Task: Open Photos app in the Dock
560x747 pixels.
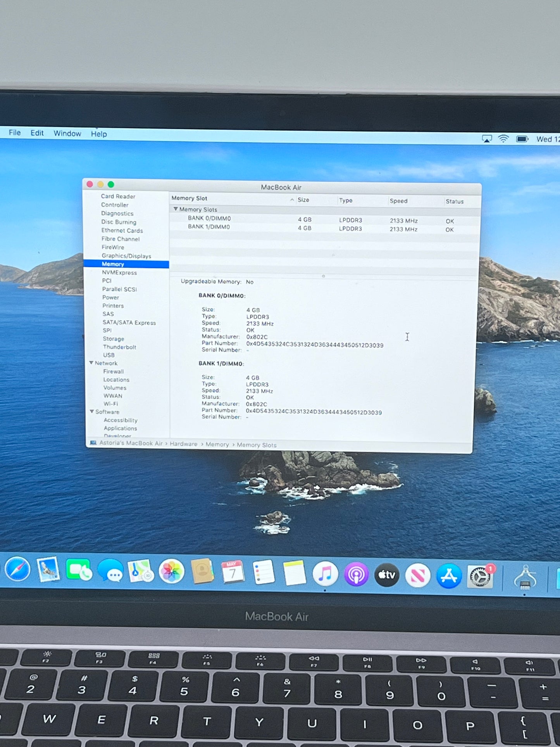Action: click(x=171, y=571)
